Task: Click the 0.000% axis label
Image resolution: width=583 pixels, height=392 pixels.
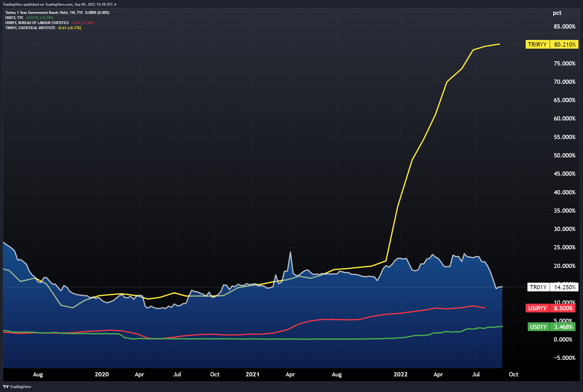Action: coord(563,339)
